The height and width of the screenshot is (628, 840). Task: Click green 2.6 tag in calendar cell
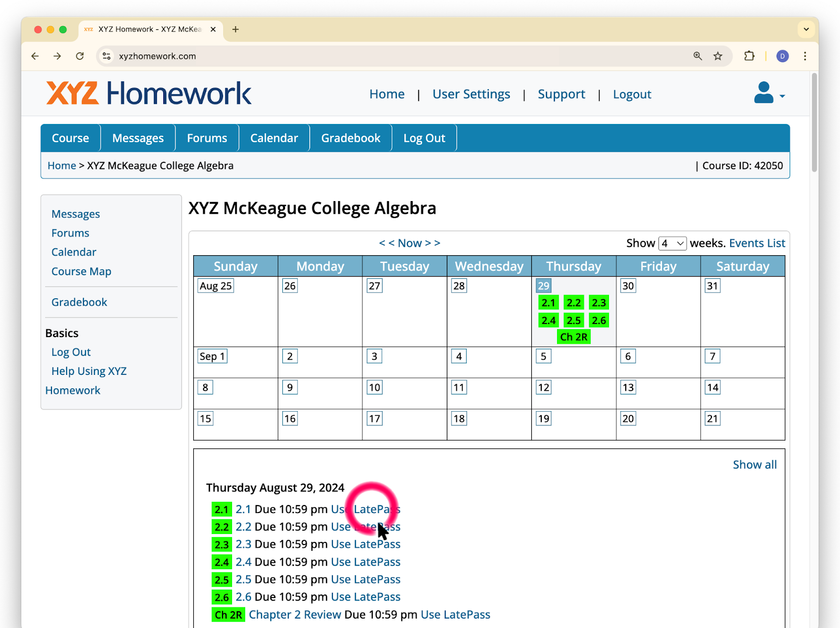[599, 320]
